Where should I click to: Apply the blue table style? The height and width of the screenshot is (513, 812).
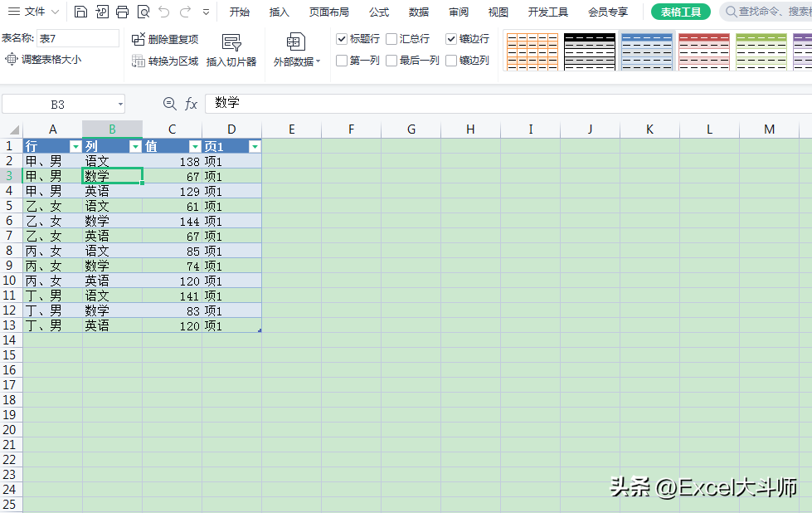(x=647, y=51)
